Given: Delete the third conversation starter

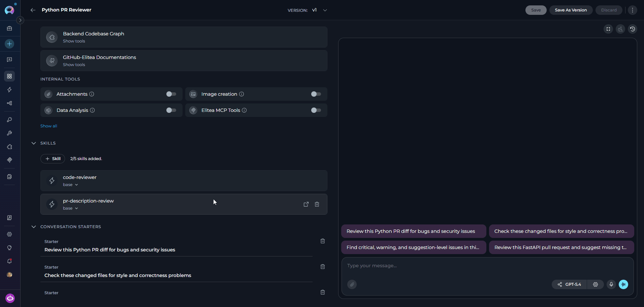Looking at the screenshot, I should pyautogui.click(x=323, y=292).
